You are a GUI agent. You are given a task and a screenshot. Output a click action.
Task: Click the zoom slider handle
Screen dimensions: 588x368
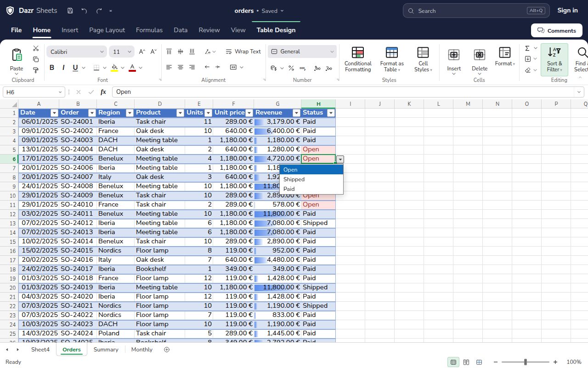pos(526,362)
